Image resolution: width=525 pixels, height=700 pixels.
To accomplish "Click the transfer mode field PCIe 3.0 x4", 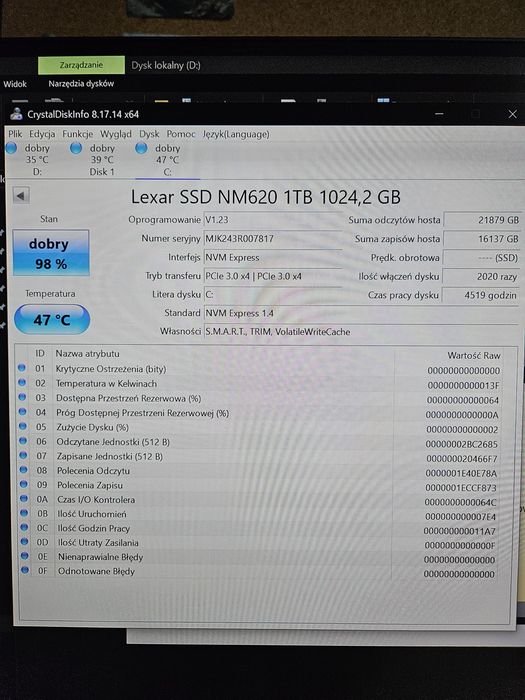I will (x=272, y=276).
